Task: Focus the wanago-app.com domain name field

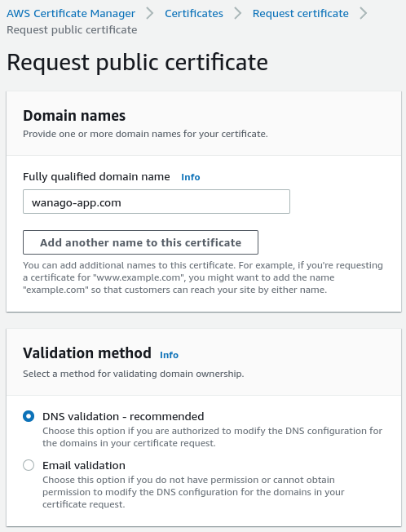Action: (x=157, y=202)
